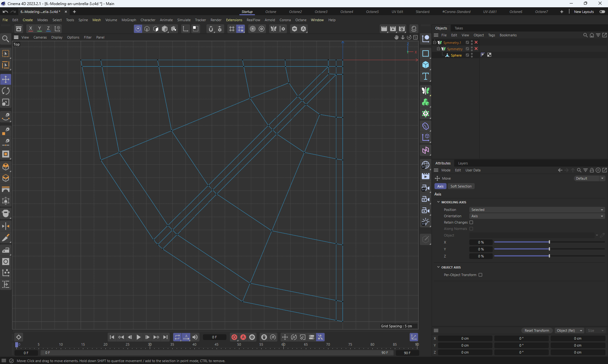Click the Soft Selection button
608x364 pixels.
461,186
